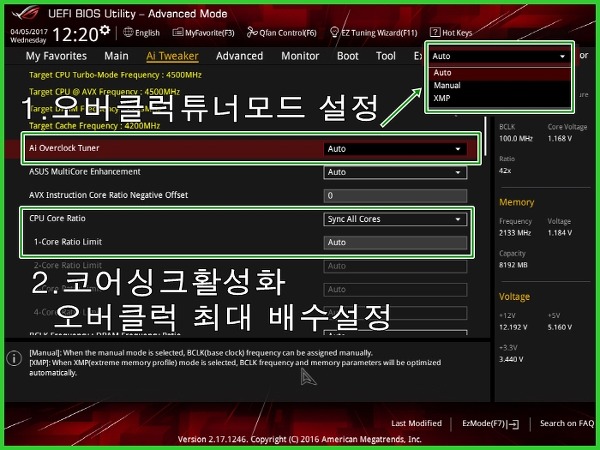Switch to EzMode(F7)
Image resolution: width=600 pixels, height=450 pixels.
point(491,424)
